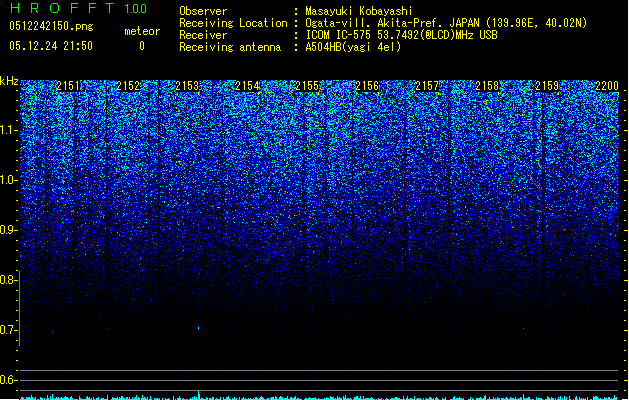
Task: Click the A504HB(yagi 4el) antenna text
Action: tap(353, 47)
